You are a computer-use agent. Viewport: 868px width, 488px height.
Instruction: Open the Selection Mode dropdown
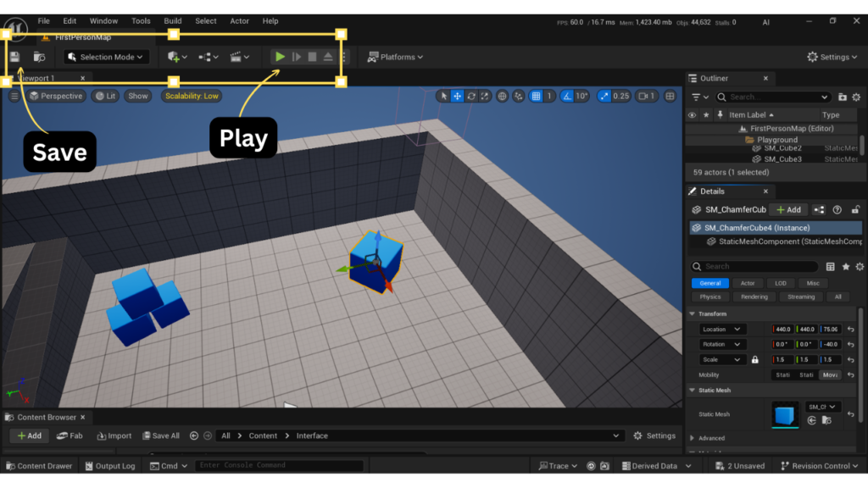105,57
